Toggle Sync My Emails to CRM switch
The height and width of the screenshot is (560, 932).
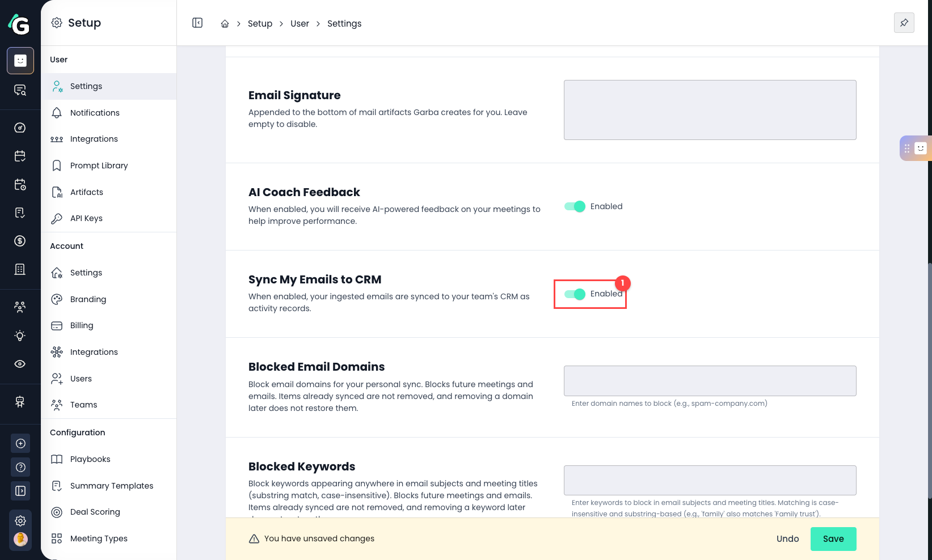pos(575,294)
